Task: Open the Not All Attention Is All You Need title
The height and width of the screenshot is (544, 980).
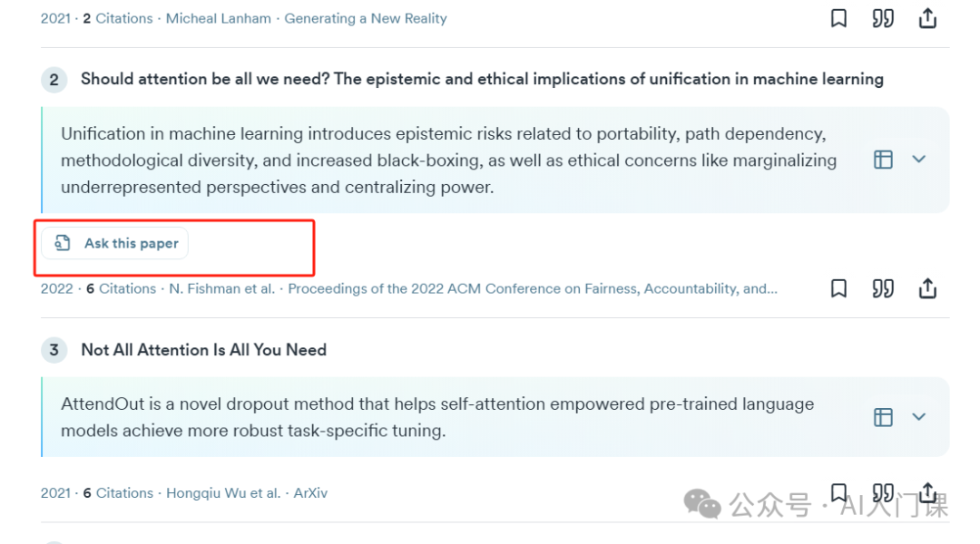Action: pyautogui.click(x=204, y=350)
